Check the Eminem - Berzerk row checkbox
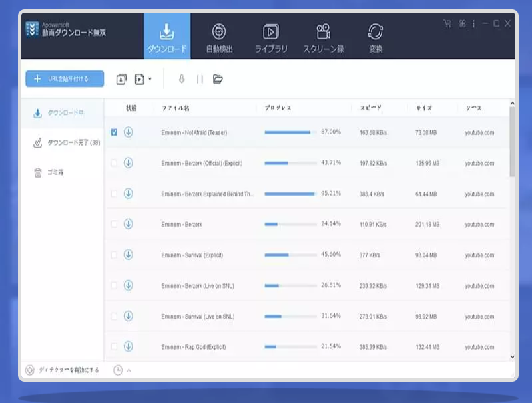Image resolution: width=532 pixels, height=403 pixels. pos(114,224)
